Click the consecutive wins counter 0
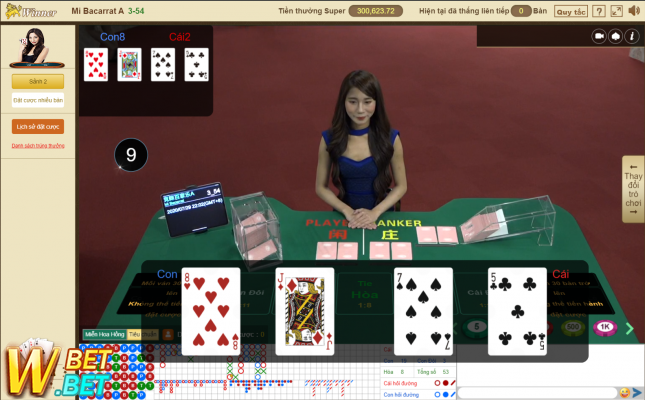This screenshot has height=400, width=645. (521, 11)
